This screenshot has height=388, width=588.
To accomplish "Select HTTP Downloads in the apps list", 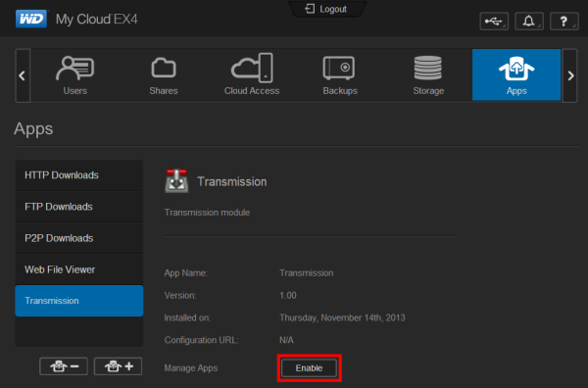I will 79,175.
